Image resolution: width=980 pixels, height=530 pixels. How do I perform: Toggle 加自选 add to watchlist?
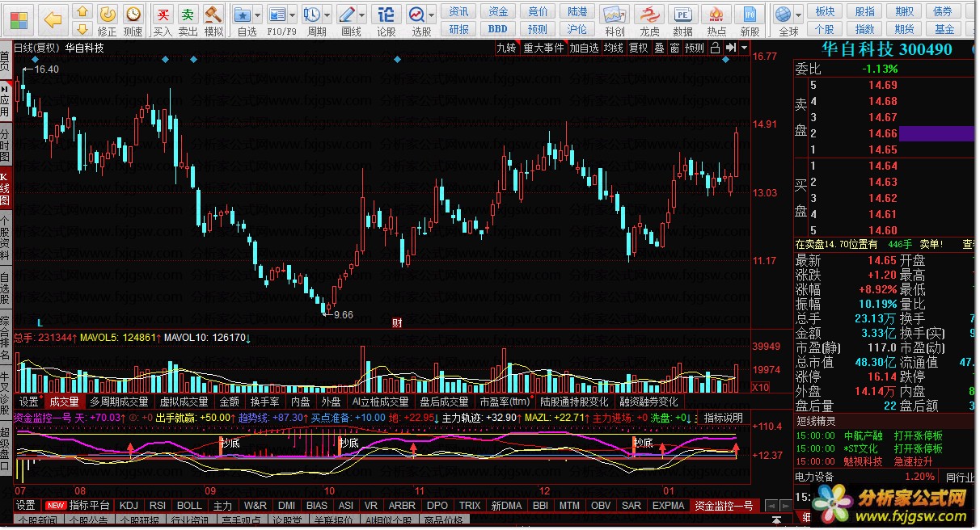[584, 48]
